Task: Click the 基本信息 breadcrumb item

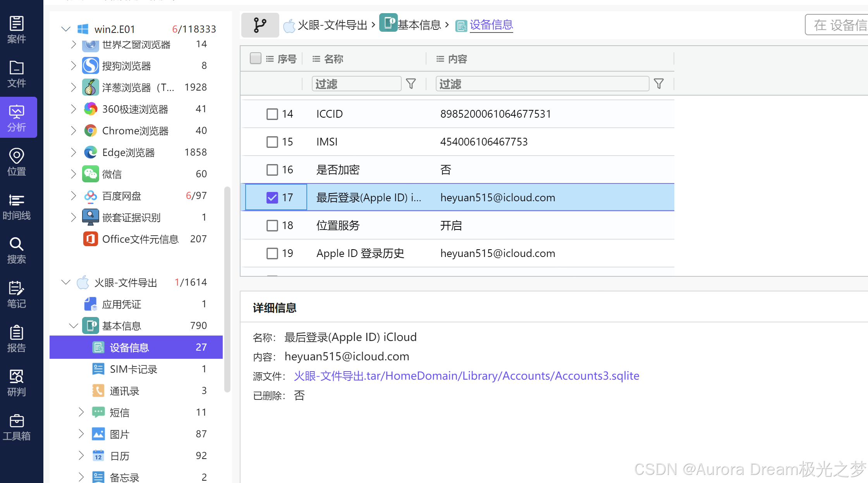Action: [x=419, y=25]
